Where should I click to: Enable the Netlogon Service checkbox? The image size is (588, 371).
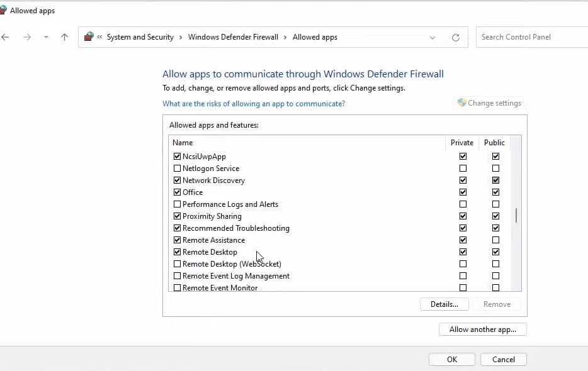[177, 169]
